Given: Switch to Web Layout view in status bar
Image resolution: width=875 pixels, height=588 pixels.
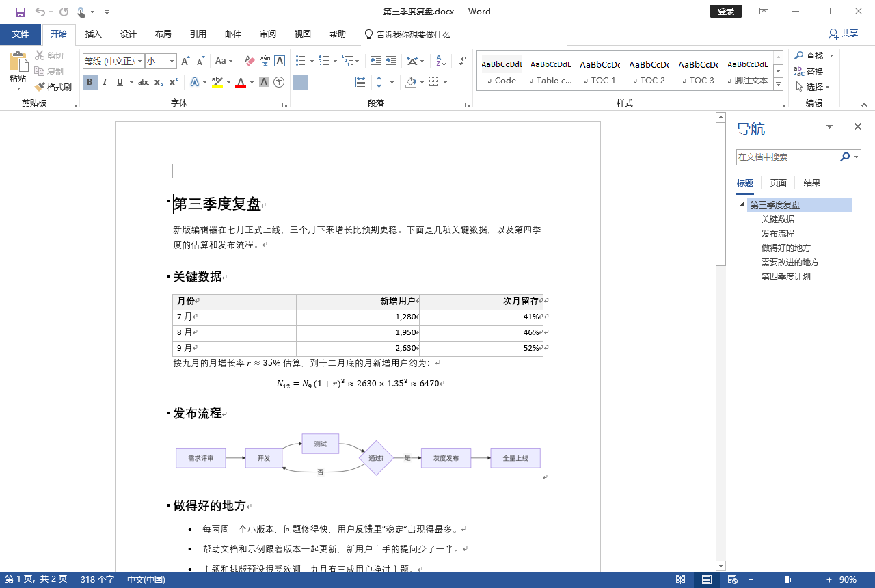Looking at the screenshot, I should 732,580.
